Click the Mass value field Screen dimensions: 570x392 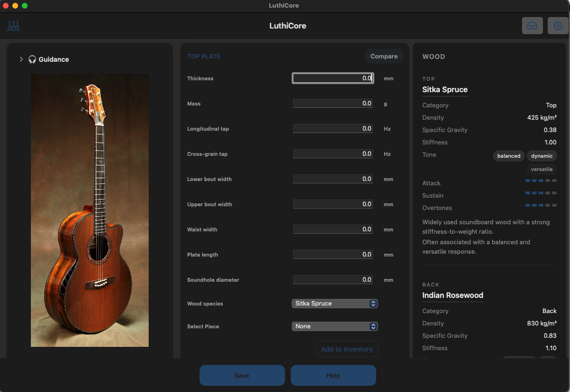coord(333,104)
